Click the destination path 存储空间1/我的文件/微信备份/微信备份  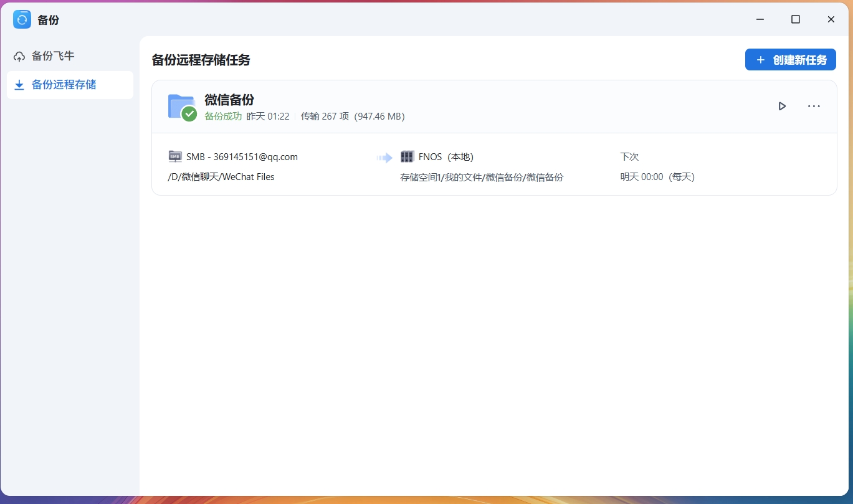click(x=482, y=177)
